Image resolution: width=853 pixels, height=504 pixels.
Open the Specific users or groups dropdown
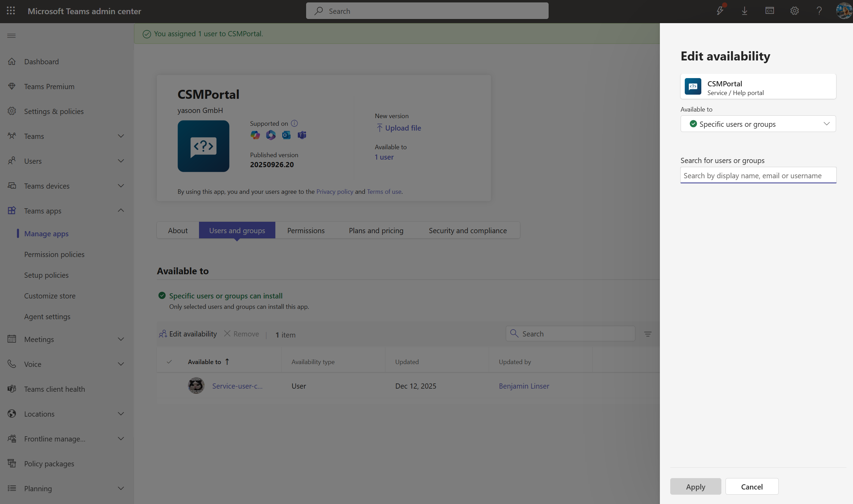[758, 124]
